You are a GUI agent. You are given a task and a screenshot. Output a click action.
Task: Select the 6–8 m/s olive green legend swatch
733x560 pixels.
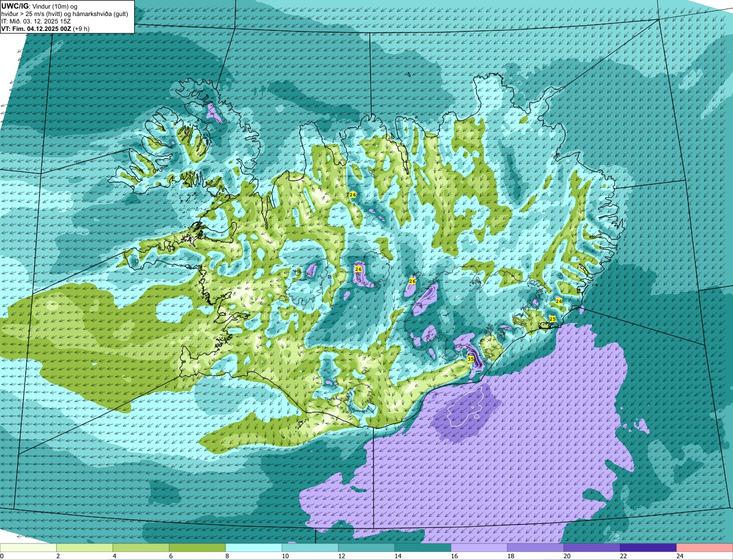pos(198,548)
